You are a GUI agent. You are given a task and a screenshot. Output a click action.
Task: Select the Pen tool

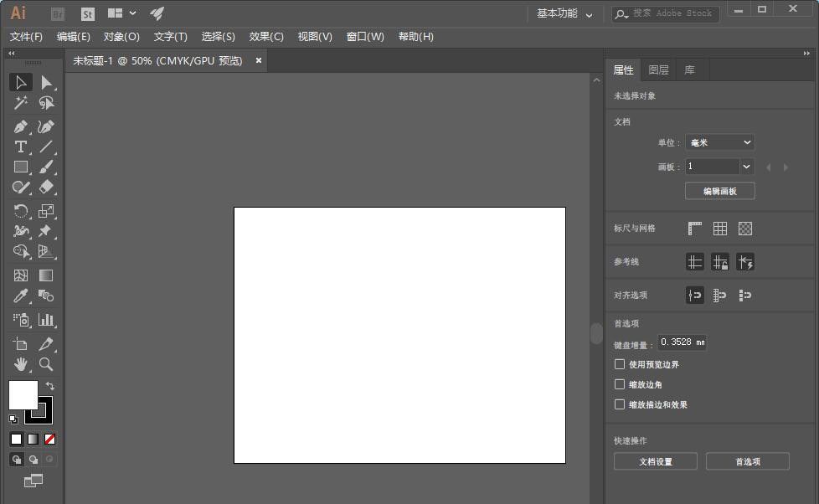click(21, 126)
